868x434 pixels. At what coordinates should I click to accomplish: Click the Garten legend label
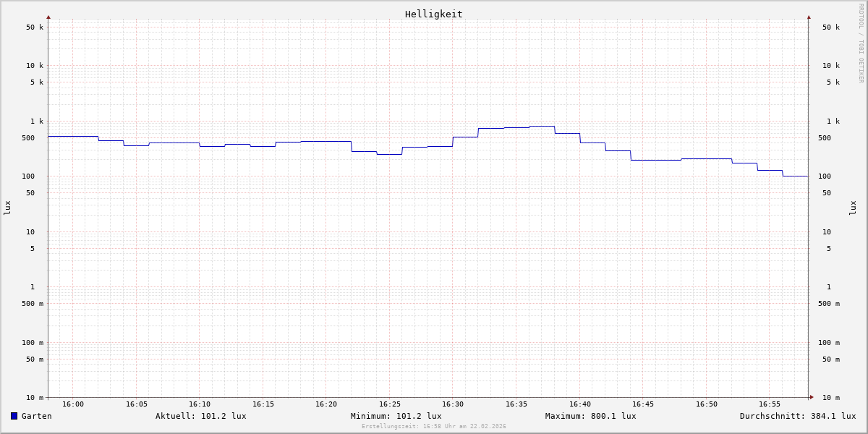tap(37, 416)
